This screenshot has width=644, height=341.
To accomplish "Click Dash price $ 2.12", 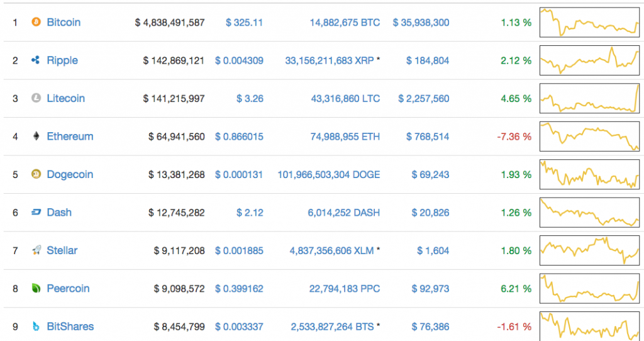I will 250,213.
